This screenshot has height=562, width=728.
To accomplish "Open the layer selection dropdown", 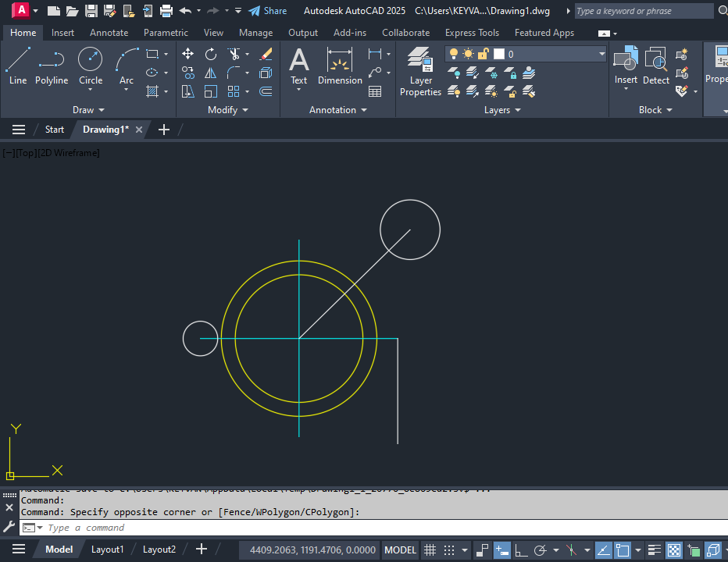I will click(x=601, y=54).
